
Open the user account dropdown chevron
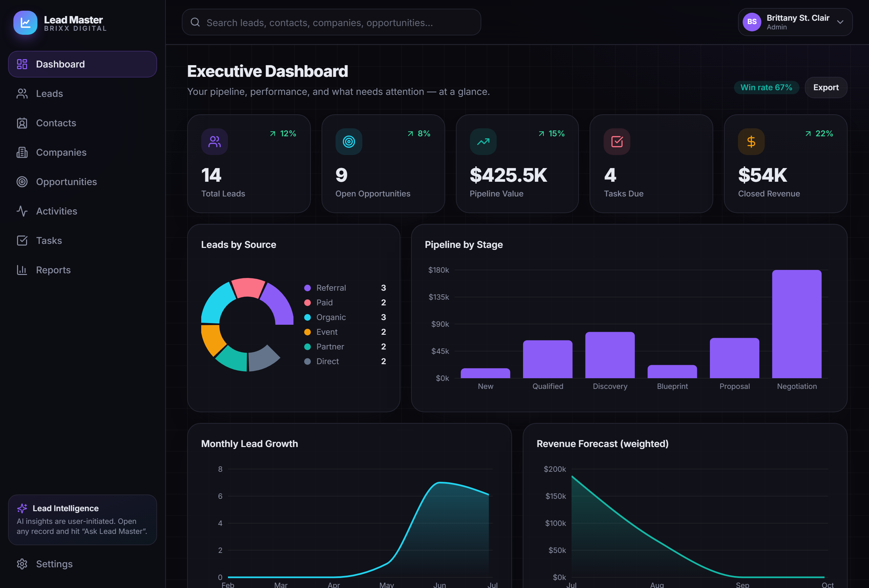[840, 22]
